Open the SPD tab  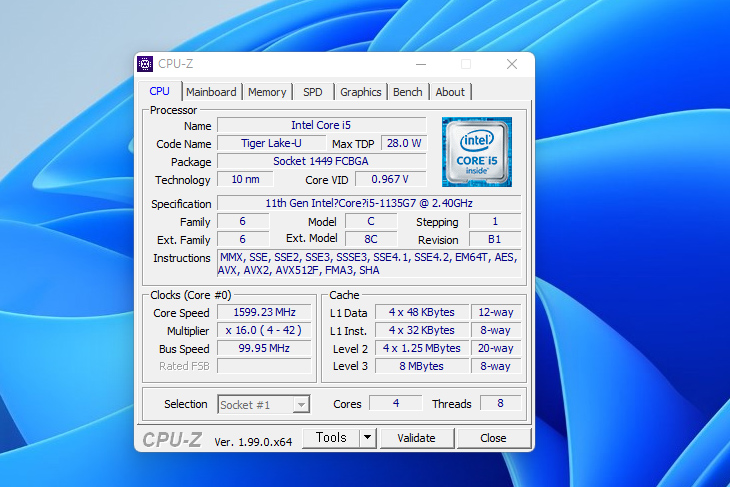point(312,92)
